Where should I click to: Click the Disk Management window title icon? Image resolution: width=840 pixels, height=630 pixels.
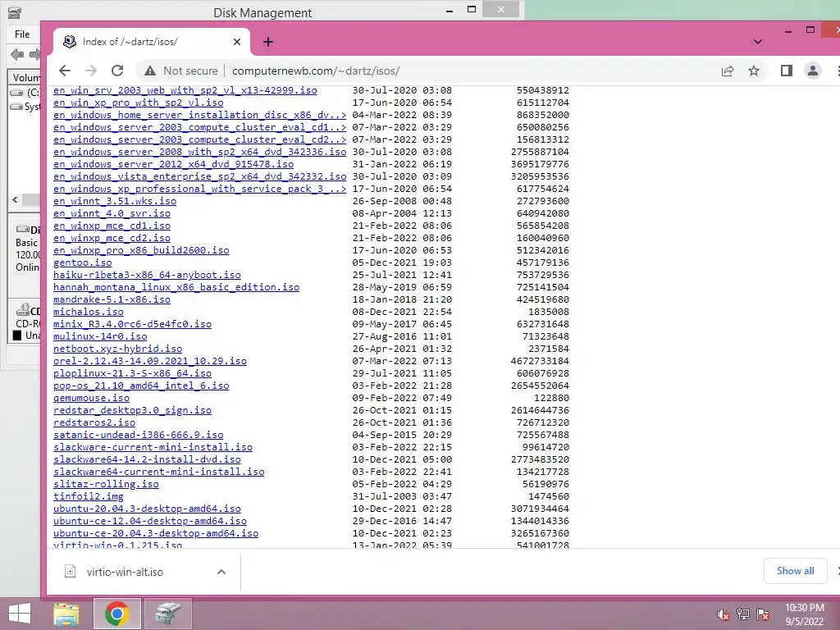[x=15, y=11]
